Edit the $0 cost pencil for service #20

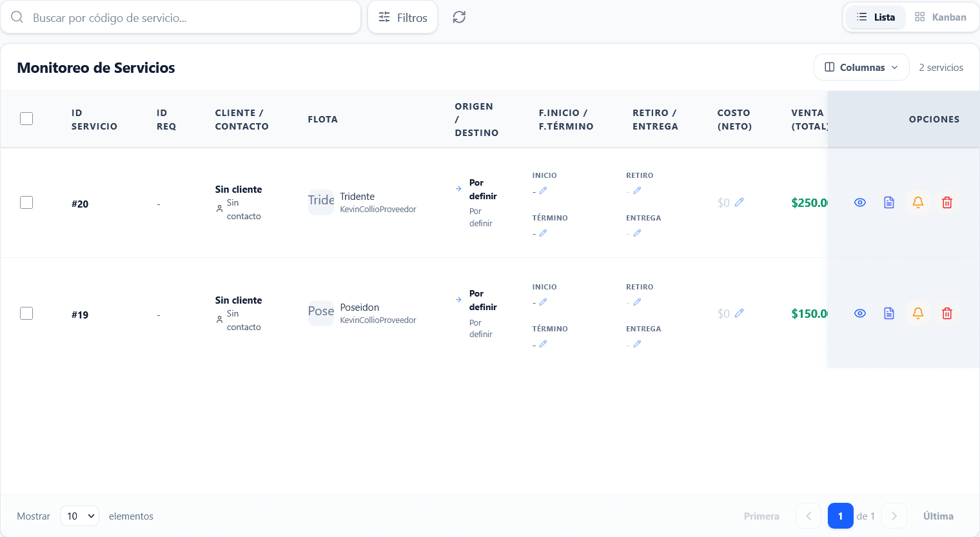(x=739, y=202)
